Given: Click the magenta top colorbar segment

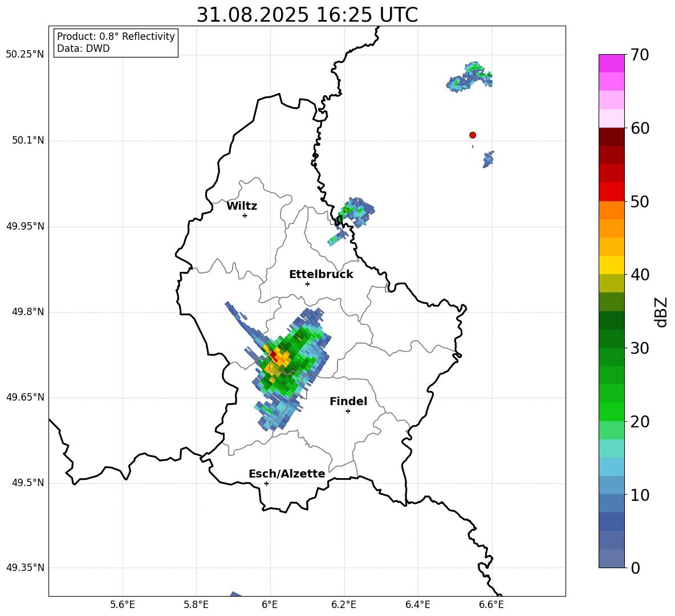Looking at the screenshot, I should (612, 64).
